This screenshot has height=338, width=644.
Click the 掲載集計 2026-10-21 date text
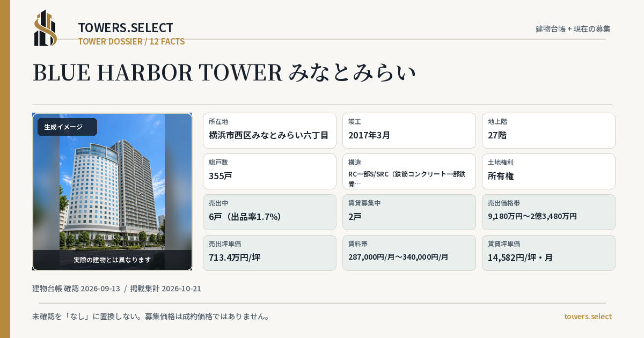click(x=166, y=289)
